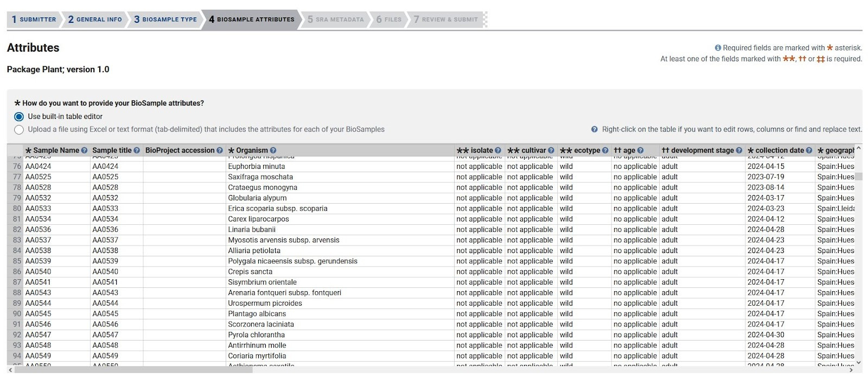Go to the Submitter step tab
The height and width of the screenshot is (384, 868).
tap(34, 20)
